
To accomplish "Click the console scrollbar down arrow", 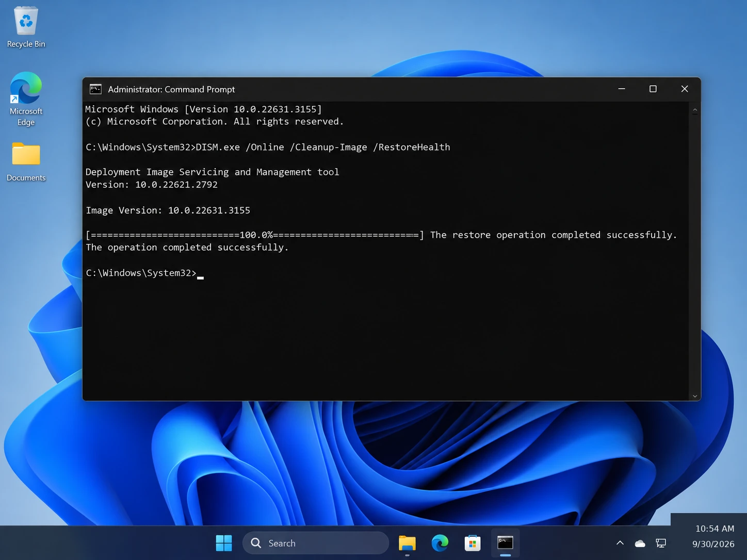I will tap(695, 396).
